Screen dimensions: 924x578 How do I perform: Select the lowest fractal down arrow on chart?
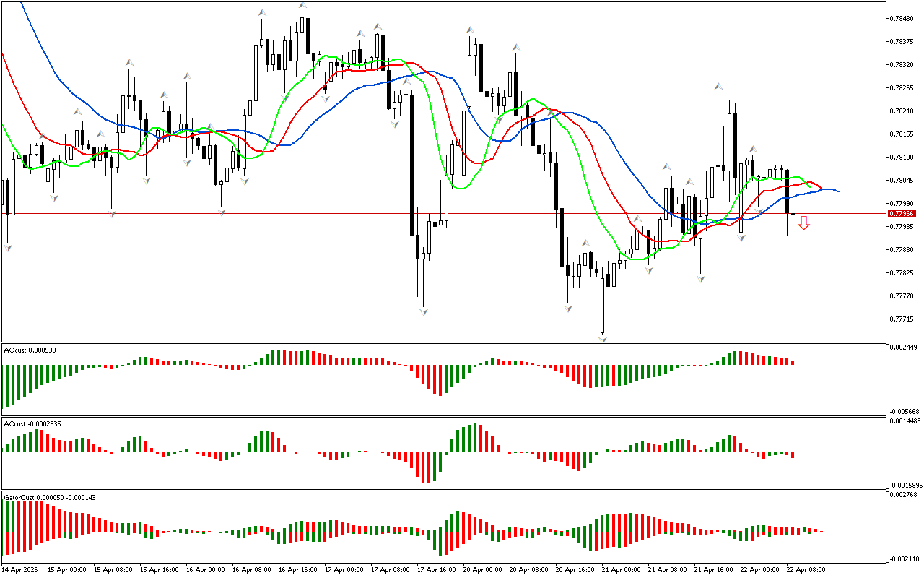[x=602, y=337]
